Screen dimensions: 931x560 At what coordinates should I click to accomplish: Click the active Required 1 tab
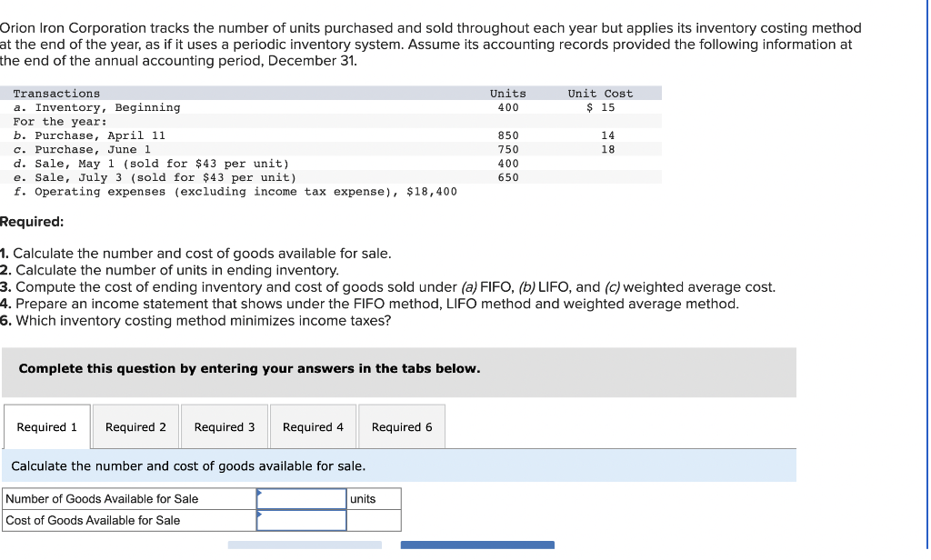click(x=46, y=425)
